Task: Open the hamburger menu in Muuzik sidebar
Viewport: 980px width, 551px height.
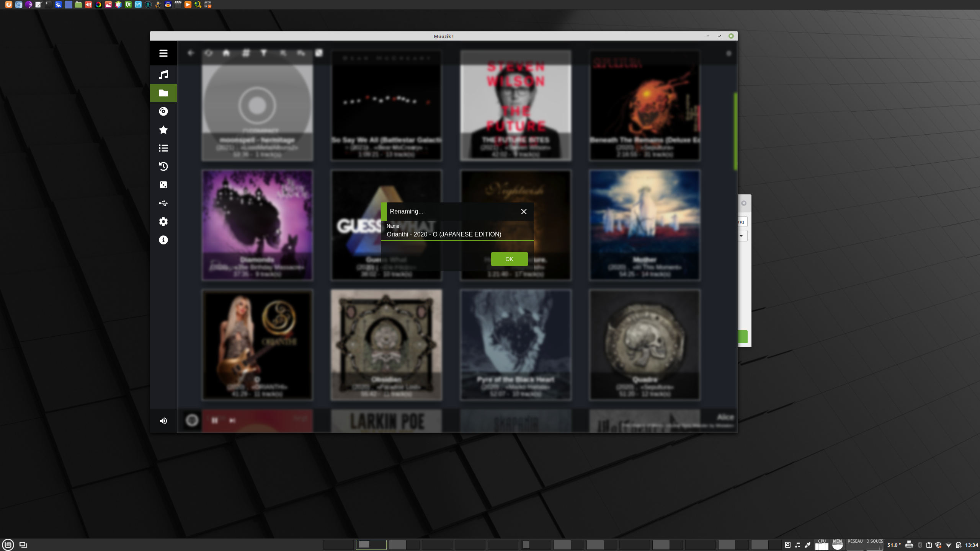Action: coord(163,53)
